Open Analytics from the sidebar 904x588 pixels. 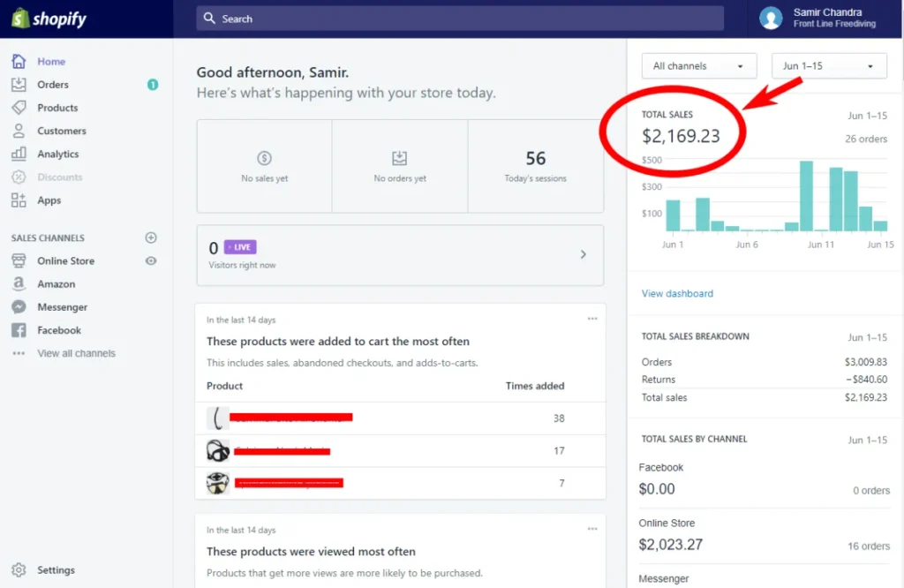coord(58,154)
